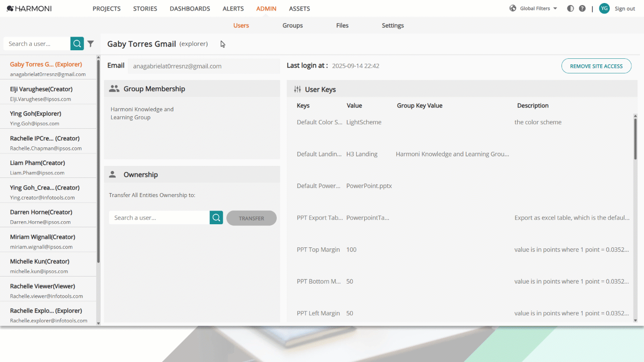
Task: Click the user list scrollbar thumb
Action: (x=98, y=162)
